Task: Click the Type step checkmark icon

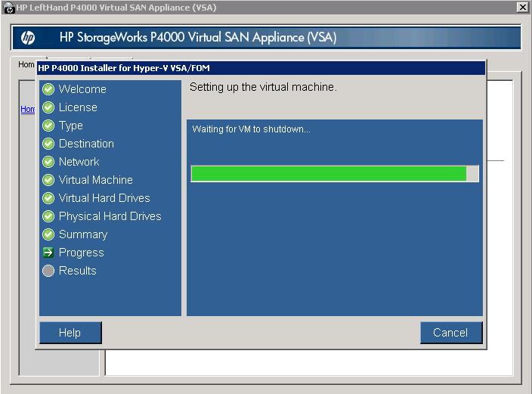Action: (48, 126)
